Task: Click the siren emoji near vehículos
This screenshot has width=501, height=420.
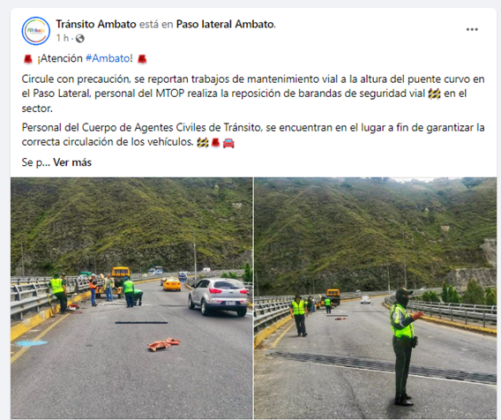Action: point(216,143)
